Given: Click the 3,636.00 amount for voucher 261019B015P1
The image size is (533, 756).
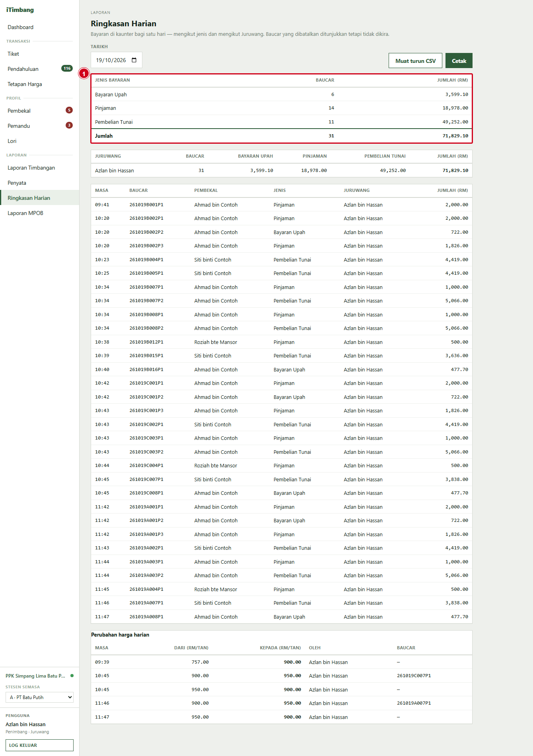Looking at the screenshot, I should point(457,356).
